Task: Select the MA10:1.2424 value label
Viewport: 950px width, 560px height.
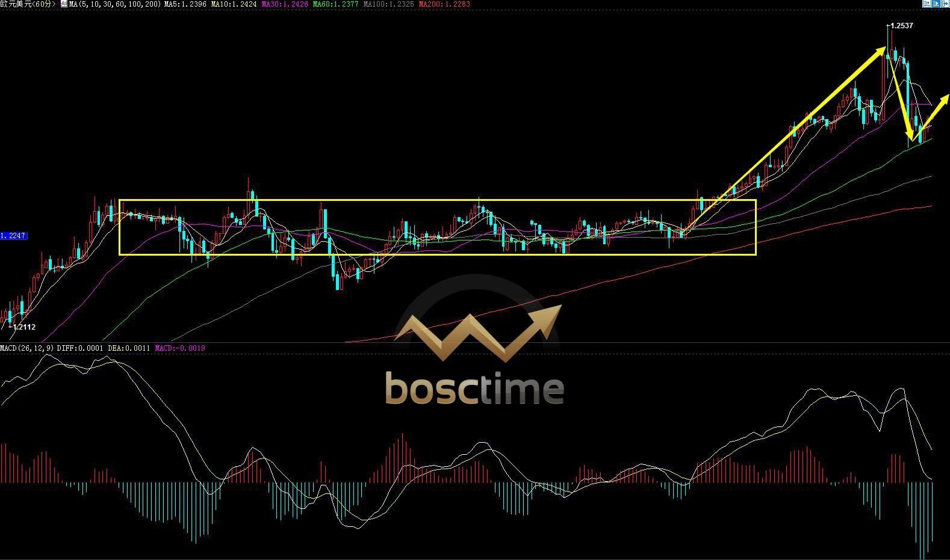Action: click(234, 4)
